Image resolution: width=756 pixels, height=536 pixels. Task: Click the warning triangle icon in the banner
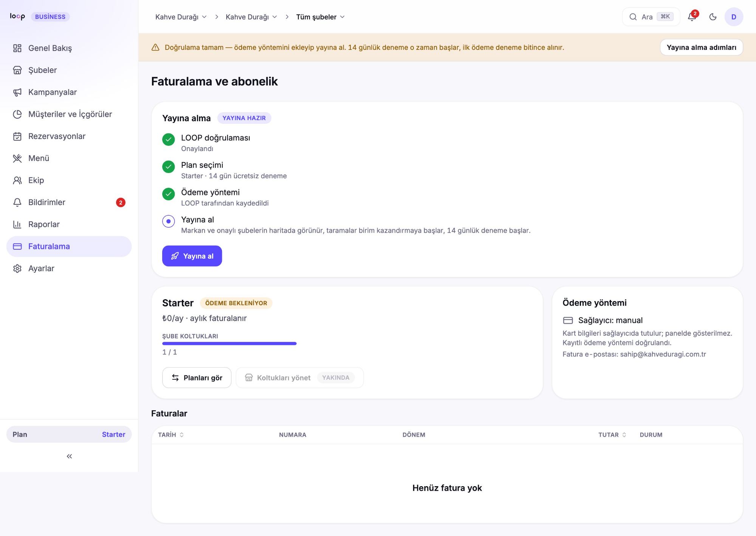[155, 47]
